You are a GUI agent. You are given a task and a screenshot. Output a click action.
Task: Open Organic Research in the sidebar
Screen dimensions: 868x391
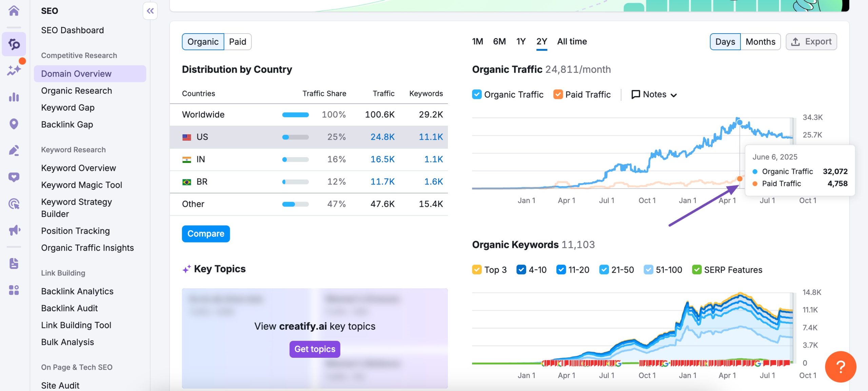click(x=76, y=91)
